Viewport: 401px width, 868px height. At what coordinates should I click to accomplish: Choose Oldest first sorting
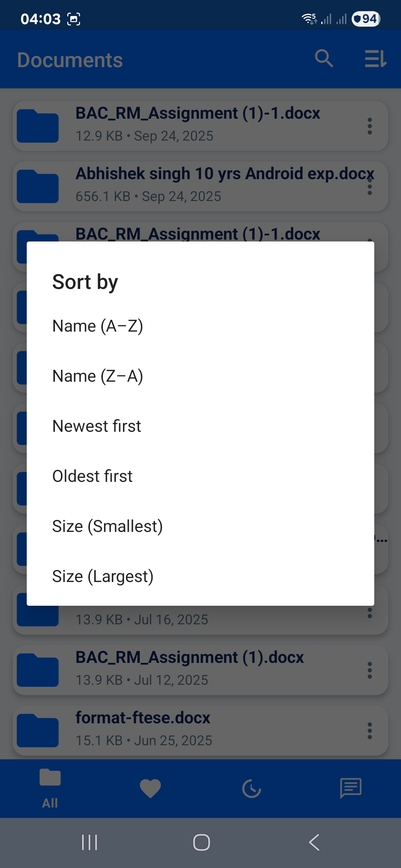click(92, 476)
